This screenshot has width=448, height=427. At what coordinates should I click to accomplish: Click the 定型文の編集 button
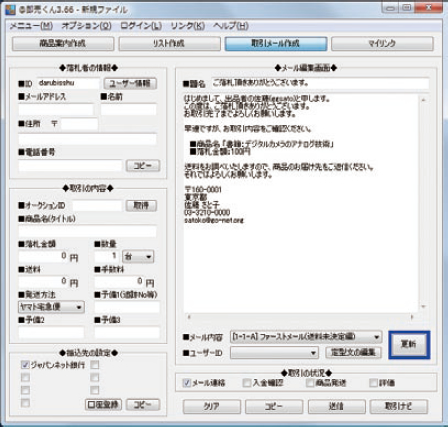(353, 352)
